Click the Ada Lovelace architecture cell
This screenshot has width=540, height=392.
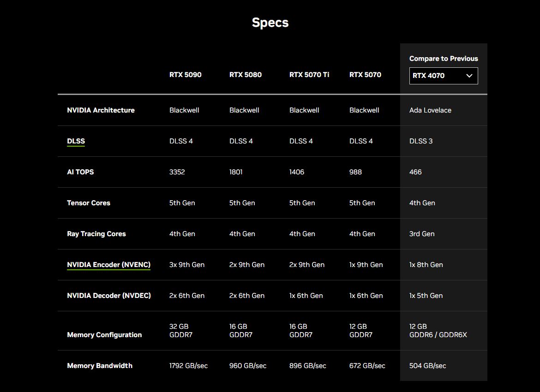(430, 110)
